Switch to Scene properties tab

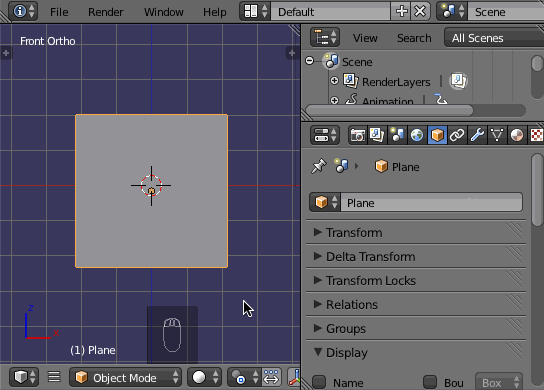click(397, 135)
